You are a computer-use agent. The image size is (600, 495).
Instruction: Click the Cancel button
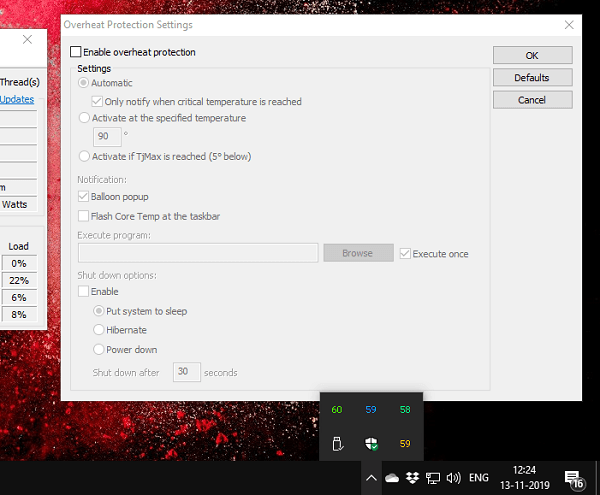(533, 100)
